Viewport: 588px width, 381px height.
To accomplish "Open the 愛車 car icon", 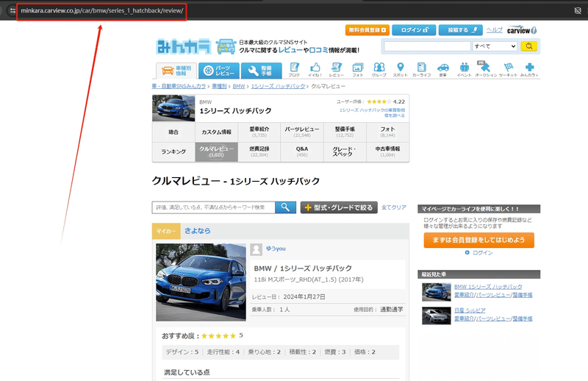I will point(443,70).
